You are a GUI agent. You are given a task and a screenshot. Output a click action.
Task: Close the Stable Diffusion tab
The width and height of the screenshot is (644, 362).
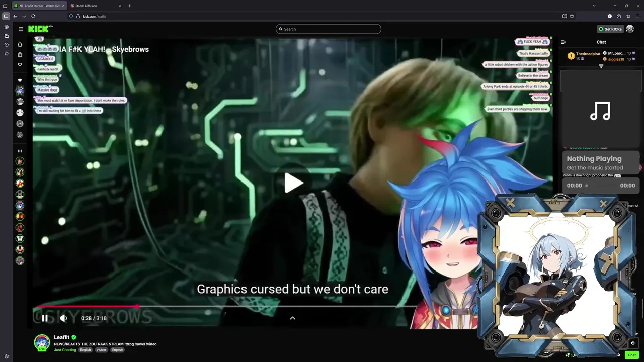pyautogui.click(x=120, y=6)
